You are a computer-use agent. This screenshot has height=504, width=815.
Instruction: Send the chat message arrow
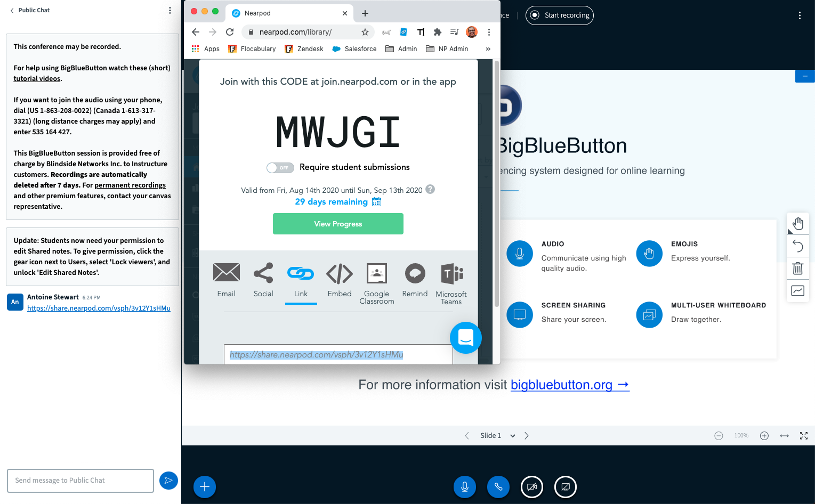pyautogui.click(x=168, y=481)
